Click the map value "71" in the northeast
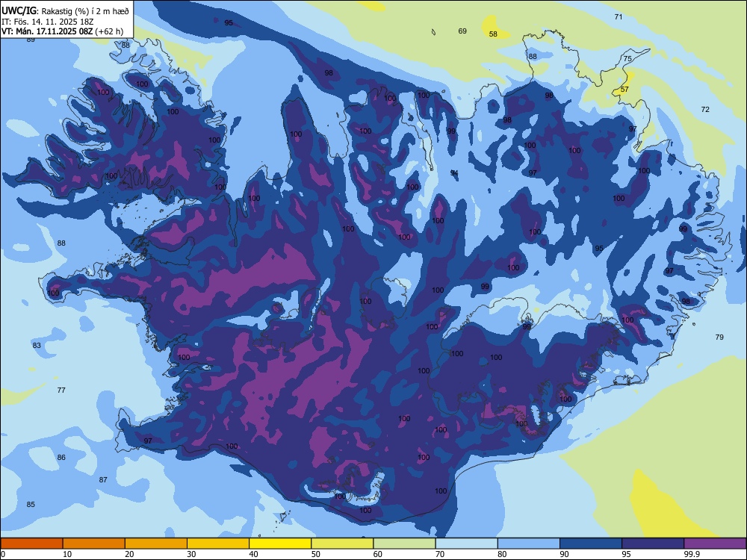 (x=619, y=16)
